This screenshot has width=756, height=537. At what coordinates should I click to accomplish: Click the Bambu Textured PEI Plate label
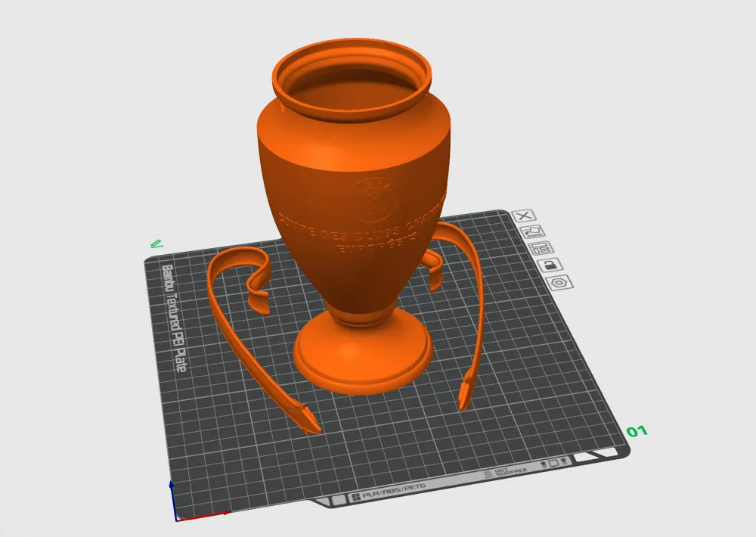(173, 318)
